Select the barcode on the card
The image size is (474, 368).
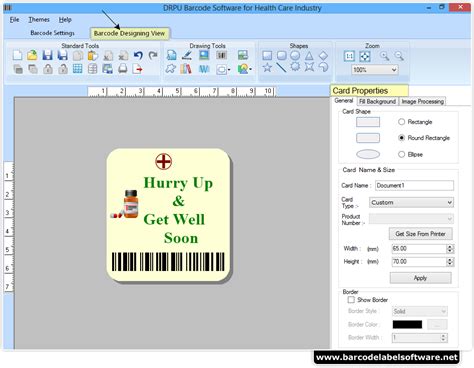168,262
